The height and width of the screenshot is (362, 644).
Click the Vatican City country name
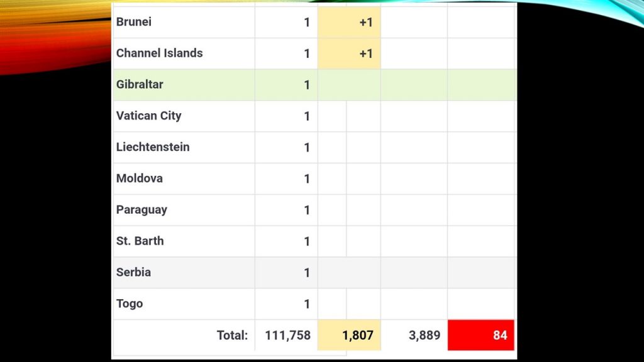click(148, 116)
